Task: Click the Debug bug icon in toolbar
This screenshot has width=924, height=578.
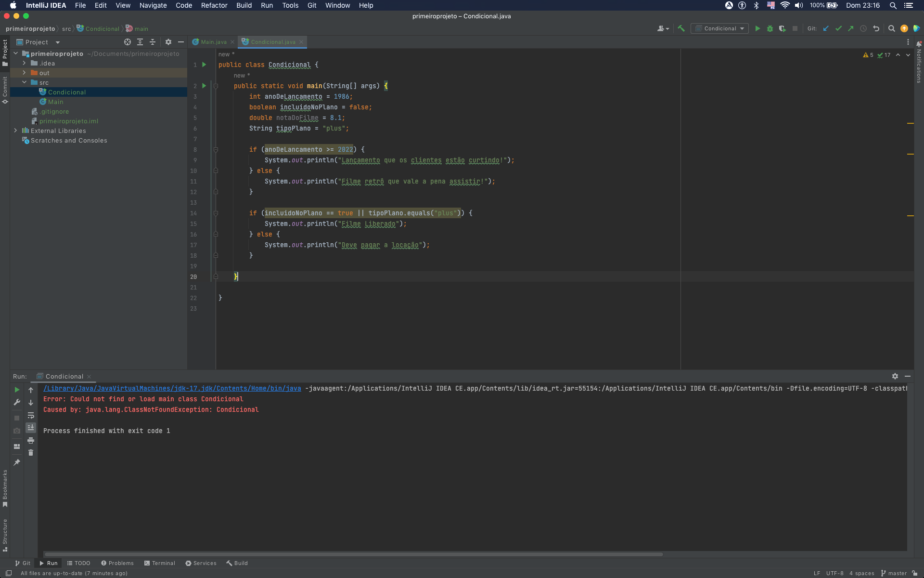Action: click(770, 28)
